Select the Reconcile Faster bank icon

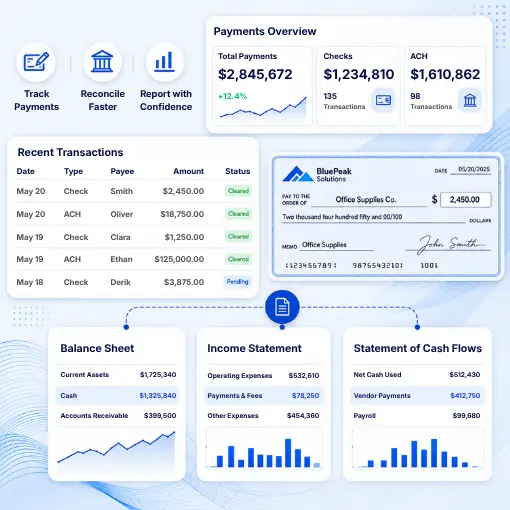click(102, 62)
